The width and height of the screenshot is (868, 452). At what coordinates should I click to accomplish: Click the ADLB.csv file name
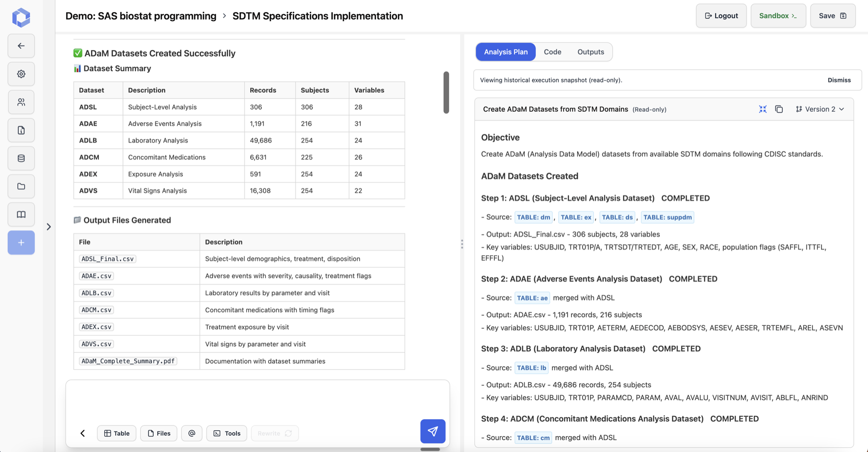pos(96,293)
